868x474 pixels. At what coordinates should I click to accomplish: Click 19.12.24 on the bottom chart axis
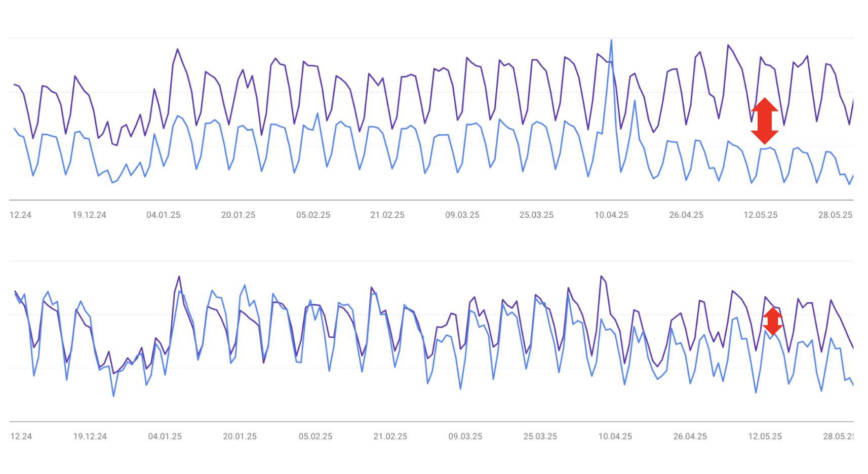(x=90, y=436)
